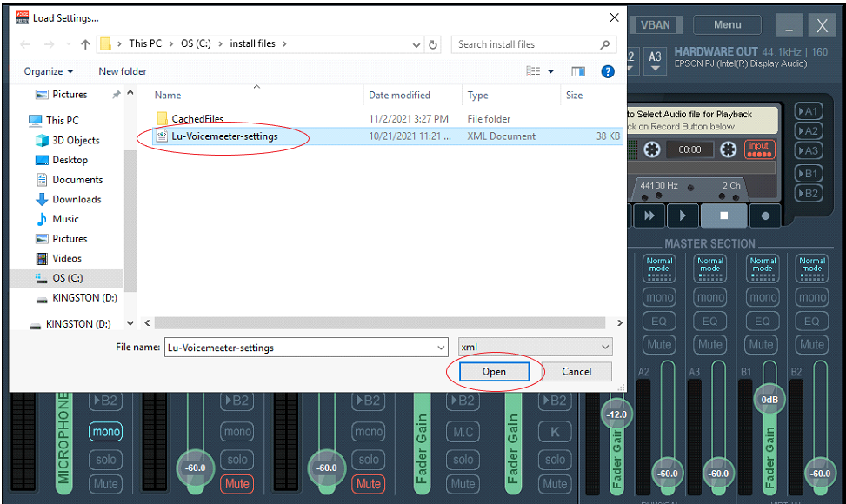Open the File name dropdown arrow
The width and height of the screenshot is (846, 504).
point(439,346)
